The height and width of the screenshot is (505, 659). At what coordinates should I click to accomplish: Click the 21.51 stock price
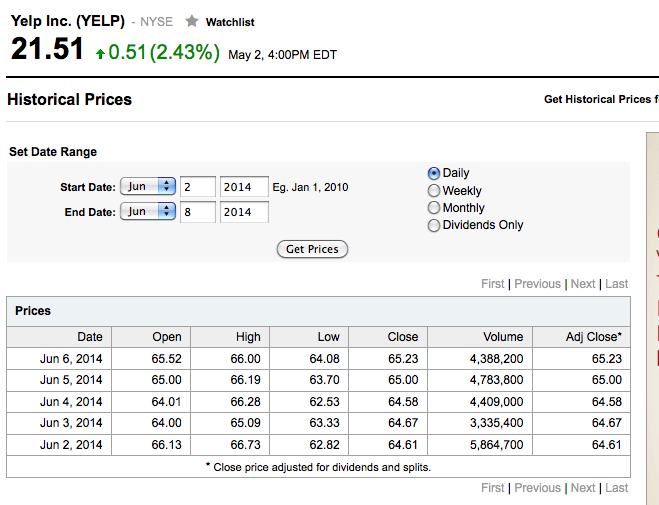tap(47, 49)
